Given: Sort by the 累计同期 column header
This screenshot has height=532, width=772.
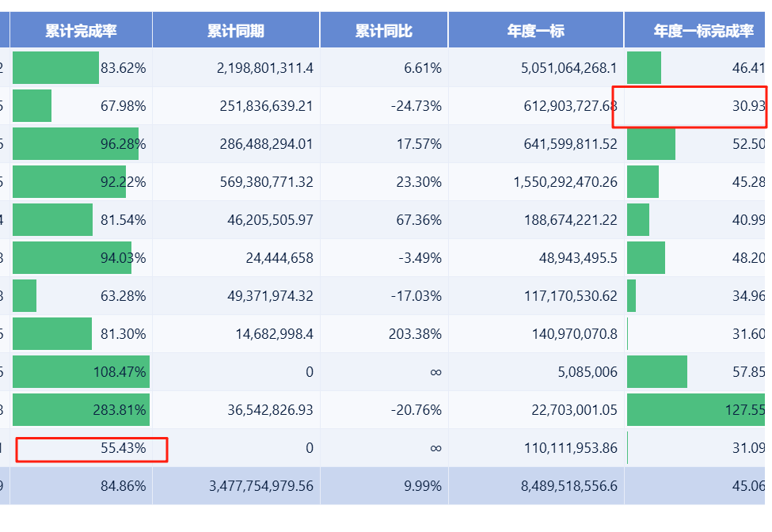Looking at the screenshot, I should click(x=236, y=31).
